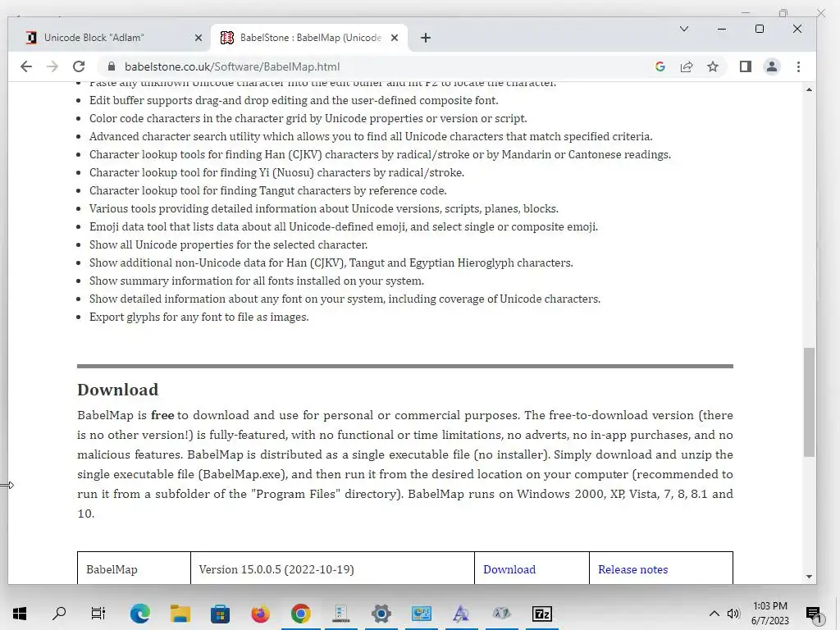Viewport: 840px width, 630px height.
Task: Click the scrollbar down arrow
Action: coord(809,577)
